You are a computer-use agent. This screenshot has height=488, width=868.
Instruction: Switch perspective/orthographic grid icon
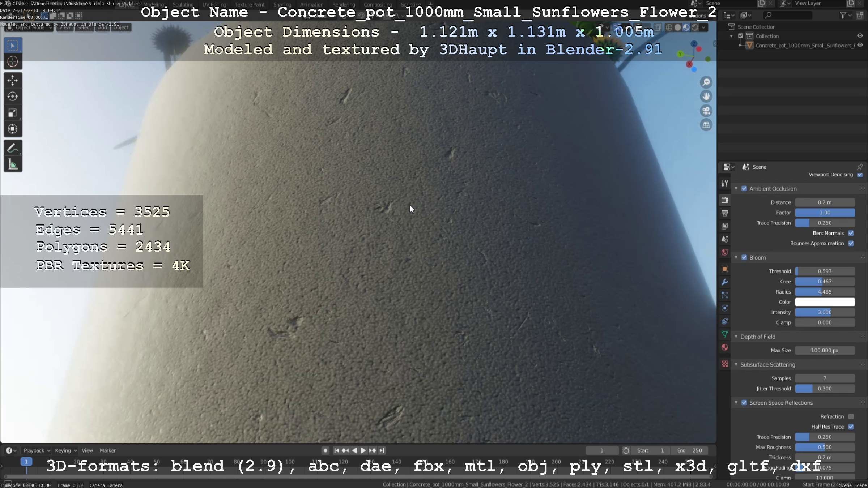point(706,125)
